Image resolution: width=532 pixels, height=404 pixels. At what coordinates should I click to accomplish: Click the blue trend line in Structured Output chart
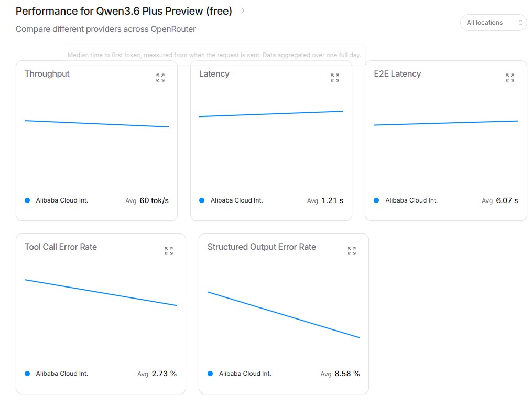click(x=283, y=313)
